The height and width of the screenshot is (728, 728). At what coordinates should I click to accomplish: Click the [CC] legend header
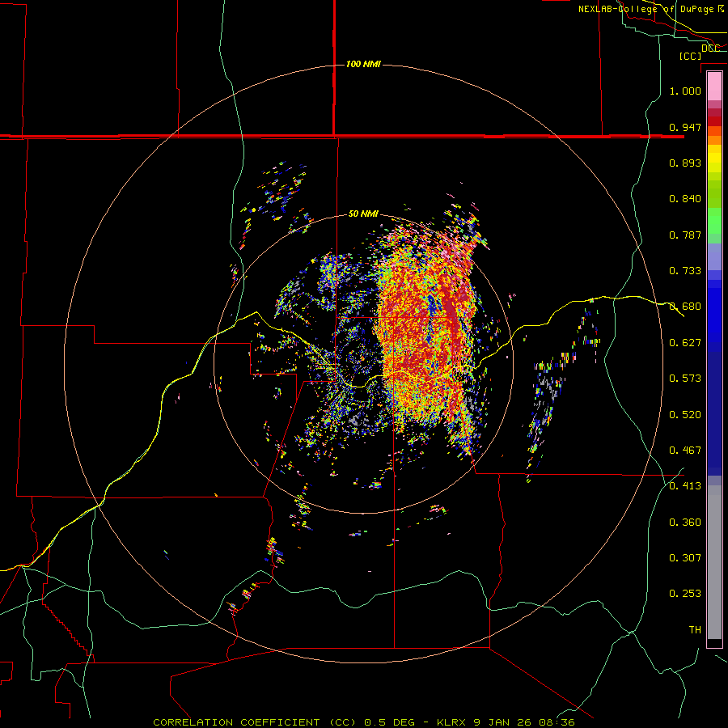tap(690, 56)
